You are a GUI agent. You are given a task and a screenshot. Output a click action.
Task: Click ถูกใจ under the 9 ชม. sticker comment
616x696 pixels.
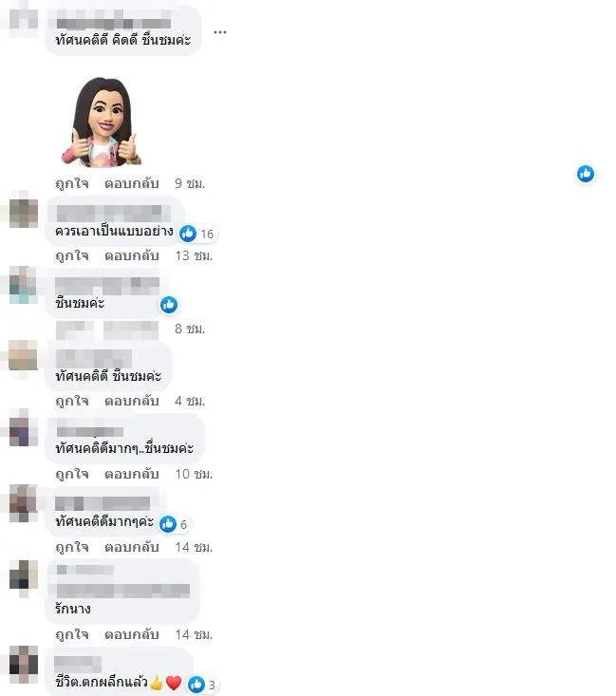coord(72,183)
